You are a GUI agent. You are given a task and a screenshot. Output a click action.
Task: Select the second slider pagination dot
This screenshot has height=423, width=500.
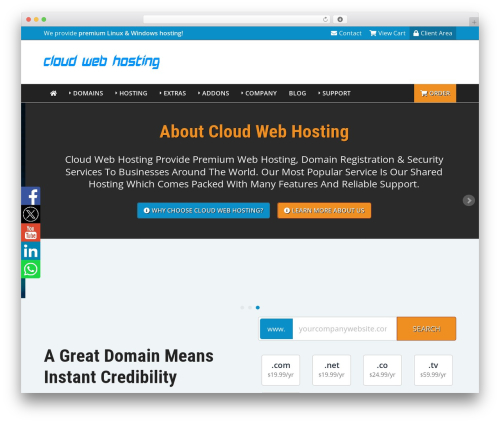(x=250, y=307)
